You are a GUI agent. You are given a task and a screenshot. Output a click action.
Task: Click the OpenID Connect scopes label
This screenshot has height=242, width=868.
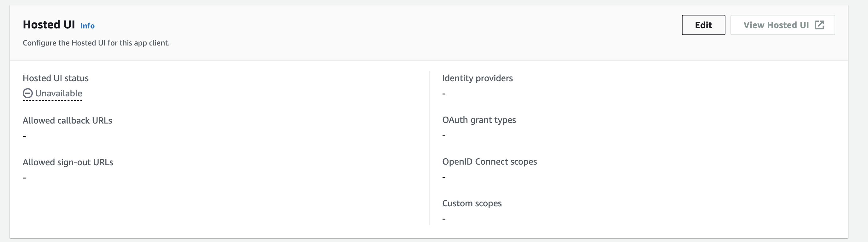coord(489,162)
